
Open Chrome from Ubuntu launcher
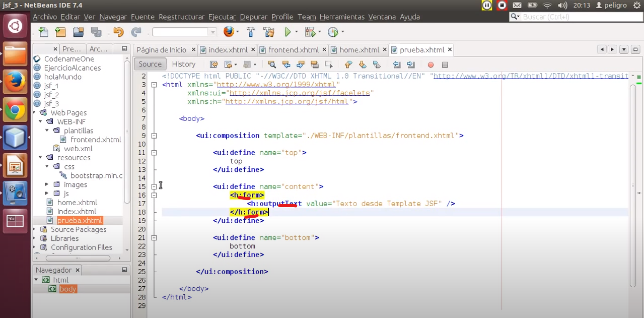15,109
